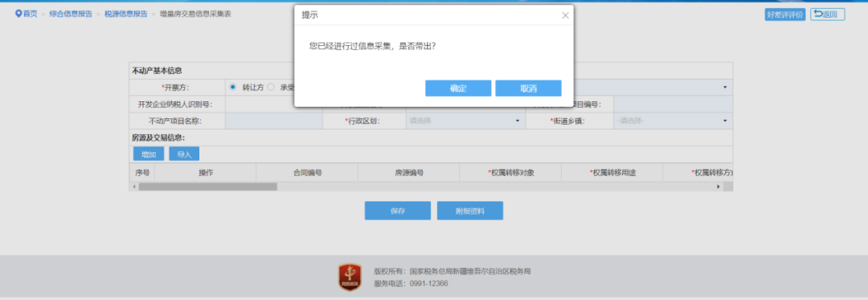Screen dimensions: 868x300
Task: Dismiss dialog using 取消 button
Action: coord(528,88)
